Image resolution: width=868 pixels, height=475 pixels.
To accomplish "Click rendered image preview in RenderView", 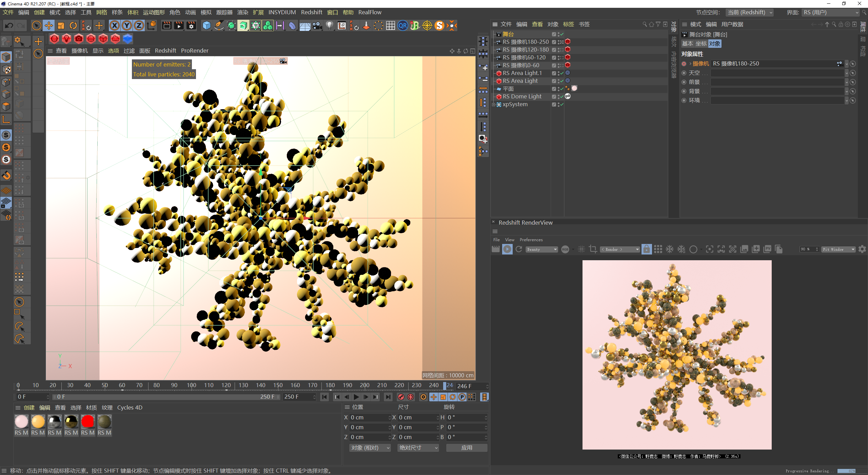I will (x=677, y=355).
